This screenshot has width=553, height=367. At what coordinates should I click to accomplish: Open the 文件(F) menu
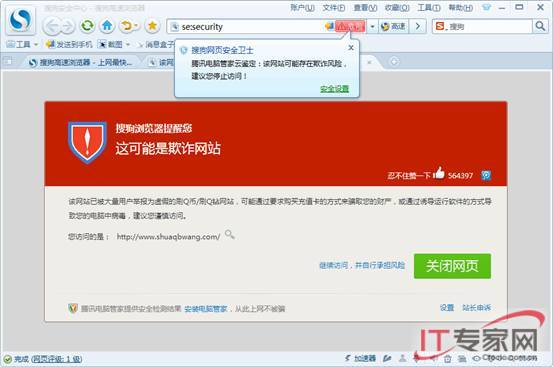[334, 7]
